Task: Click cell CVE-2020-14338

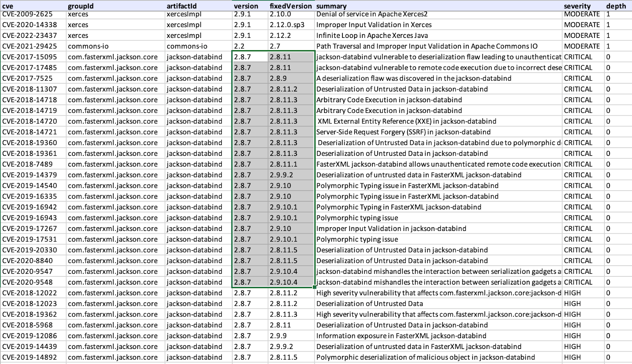Action: pyautogui.click(x=33, y=24)
